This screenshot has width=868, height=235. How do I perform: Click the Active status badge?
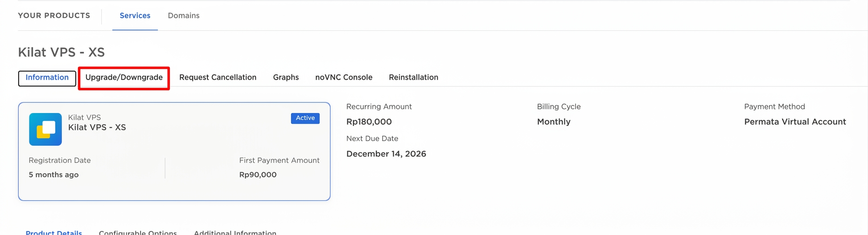(305, 118)
